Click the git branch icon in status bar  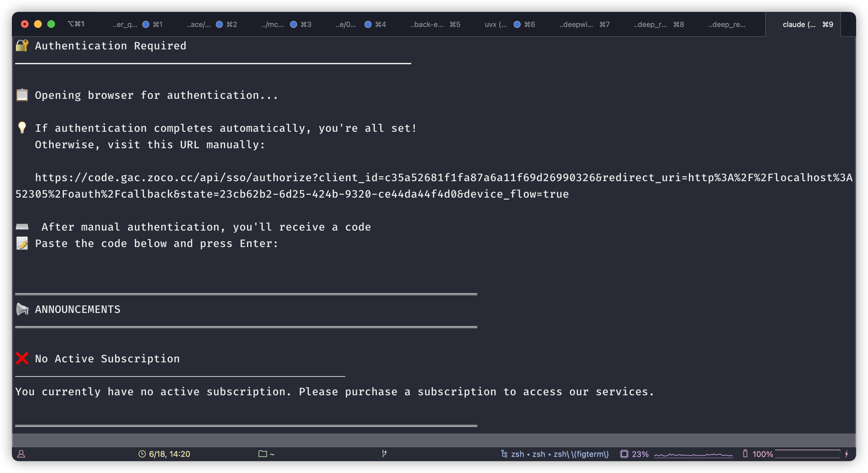tap(384, 454)
